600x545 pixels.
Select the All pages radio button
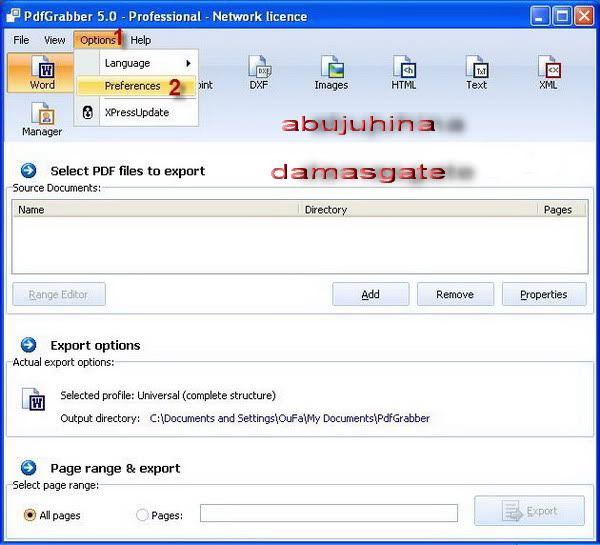29,515
